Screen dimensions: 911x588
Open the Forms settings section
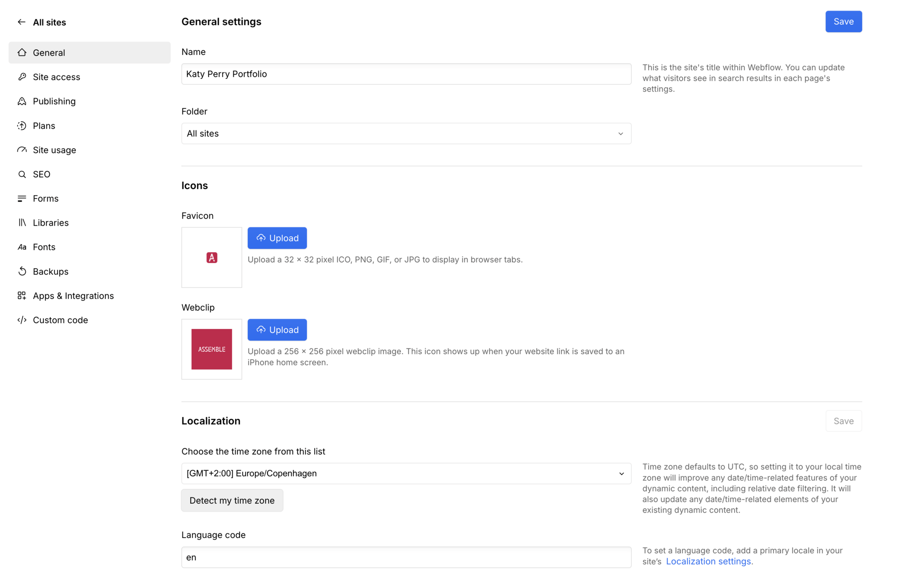[45, 199]
